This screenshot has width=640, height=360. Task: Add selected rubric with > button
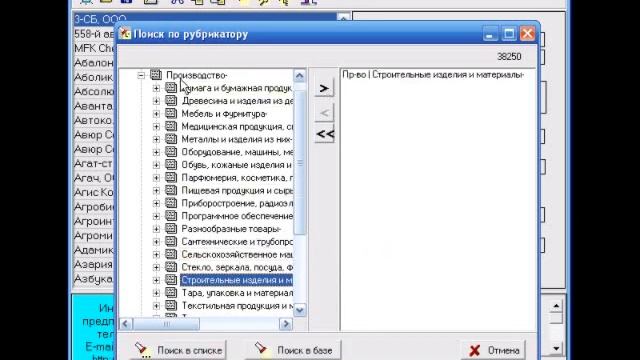324,88
